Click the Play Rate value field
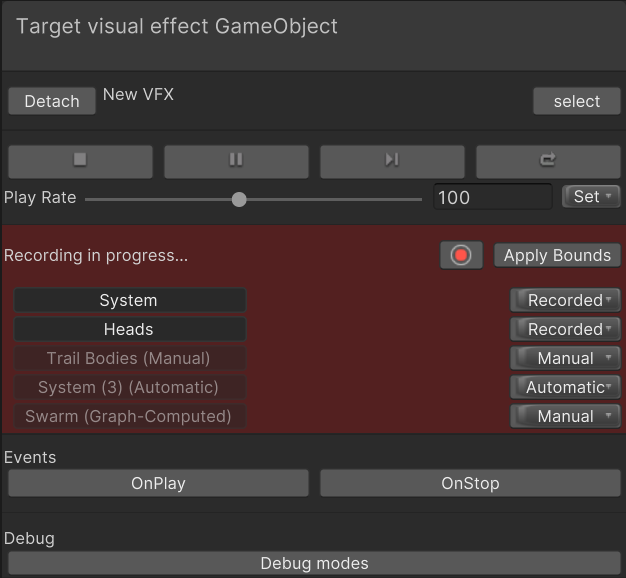Viewport: 626px width, 578px height. (492, 197)
